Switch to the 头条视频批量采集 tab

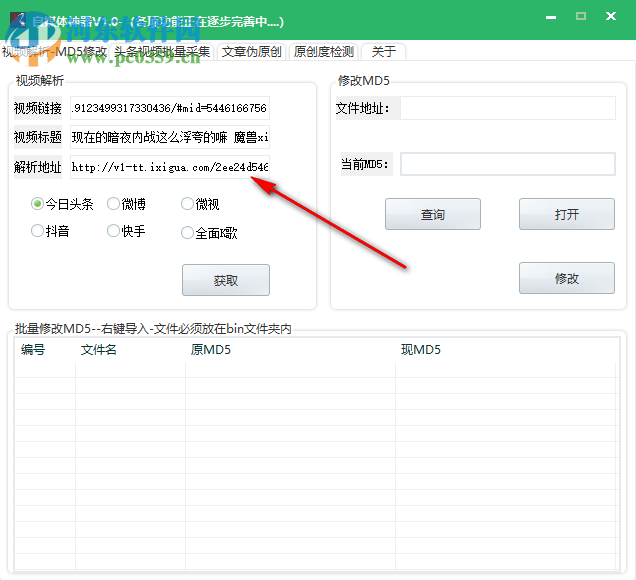pyautogui.click(x=162, y=52)
